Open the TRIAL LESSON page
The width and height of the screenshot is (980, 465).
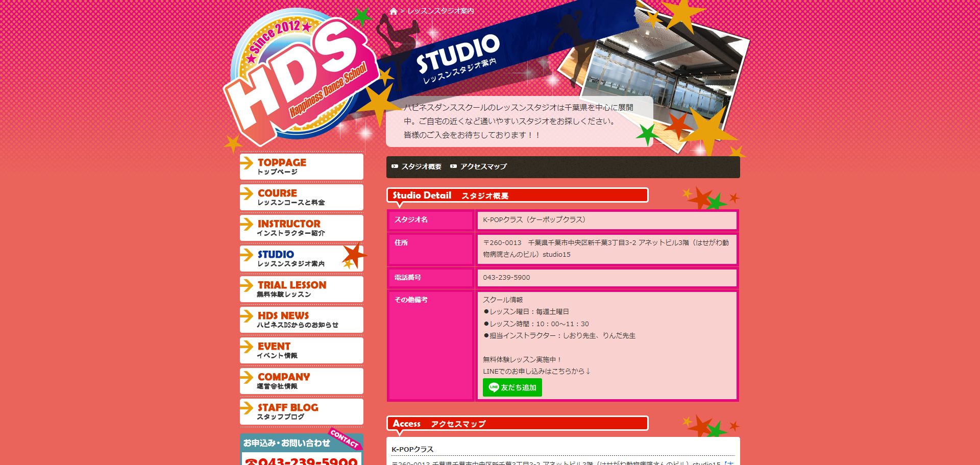click(302, 289)
